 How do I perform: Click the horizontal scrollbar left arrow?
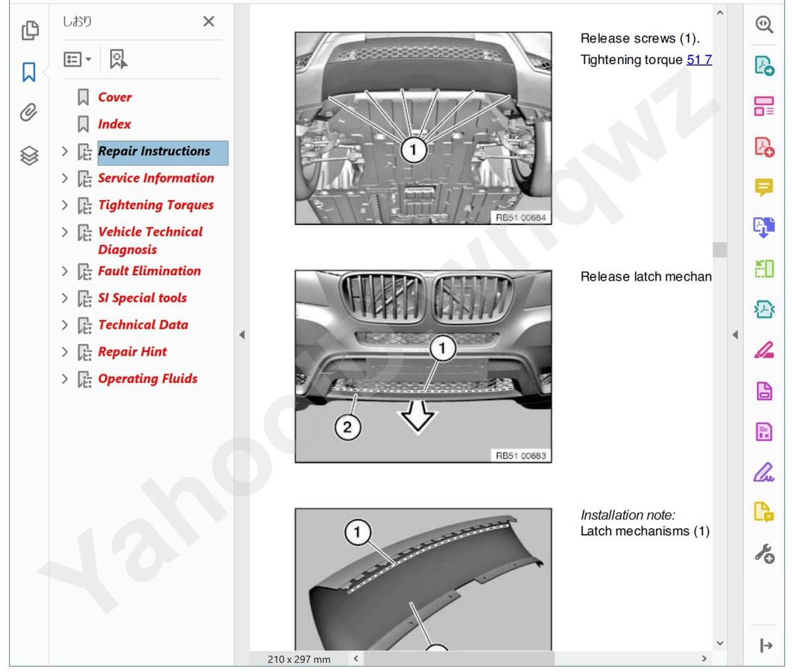tap(356, 658)
